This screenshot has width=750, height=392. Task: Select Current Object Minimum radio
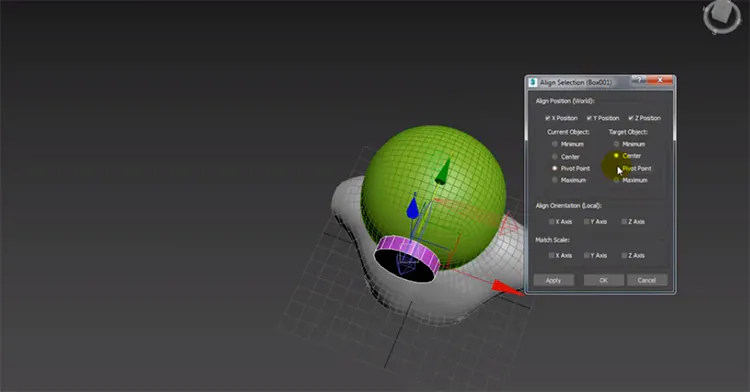[555, 144]
